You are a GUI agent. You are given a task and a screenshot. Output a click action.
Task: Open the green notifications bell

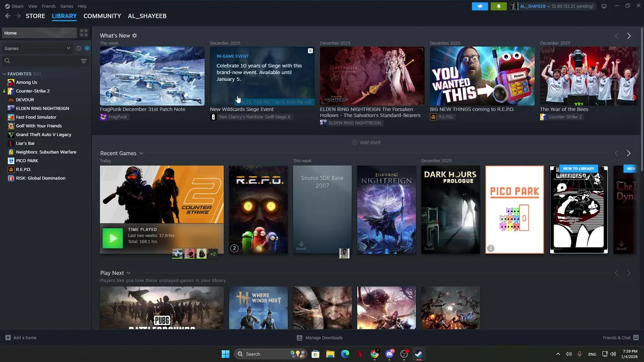click(x=499, y=6)
